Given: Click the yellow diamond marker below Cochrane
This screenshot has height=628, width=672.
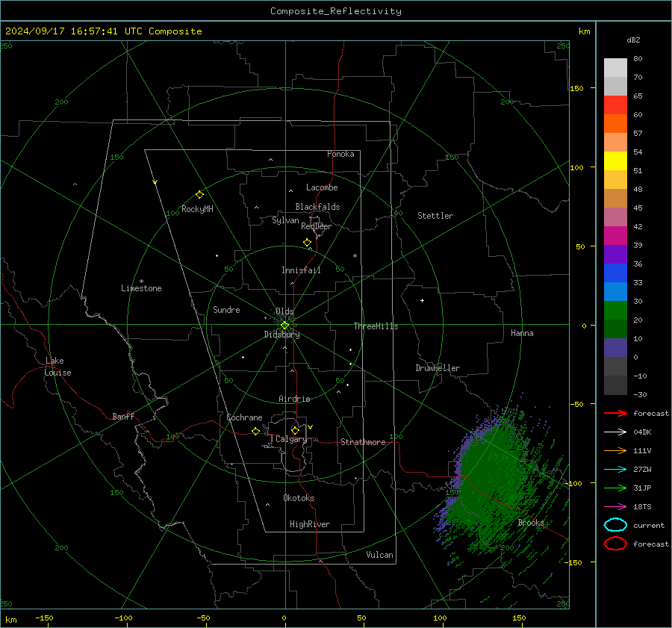Looking at the screenshot, I should [255, 431].
